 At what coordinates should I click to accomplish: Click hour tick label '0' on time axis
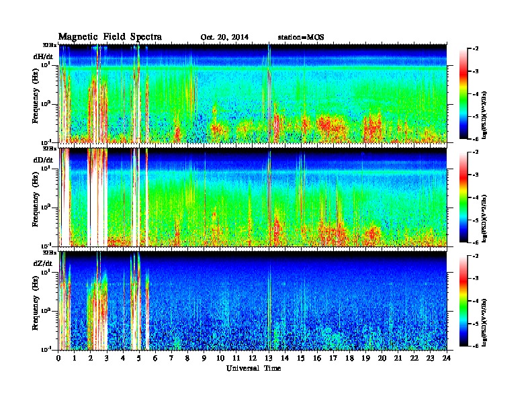click(58, 359)
